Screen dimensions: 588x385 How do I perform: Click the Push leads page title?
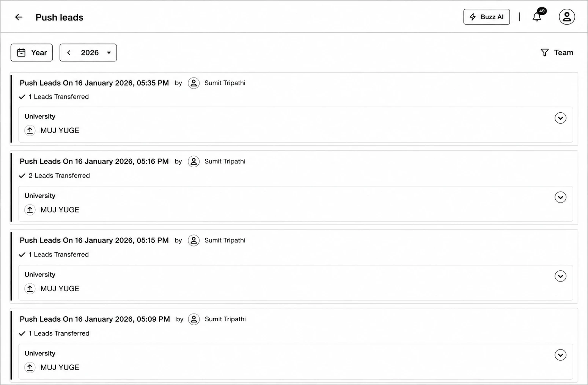pyautogui.click(x=59, y=17)
